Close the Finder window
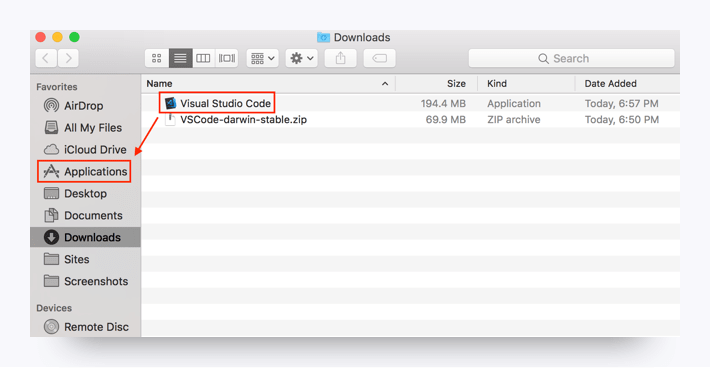 point(41,37)
